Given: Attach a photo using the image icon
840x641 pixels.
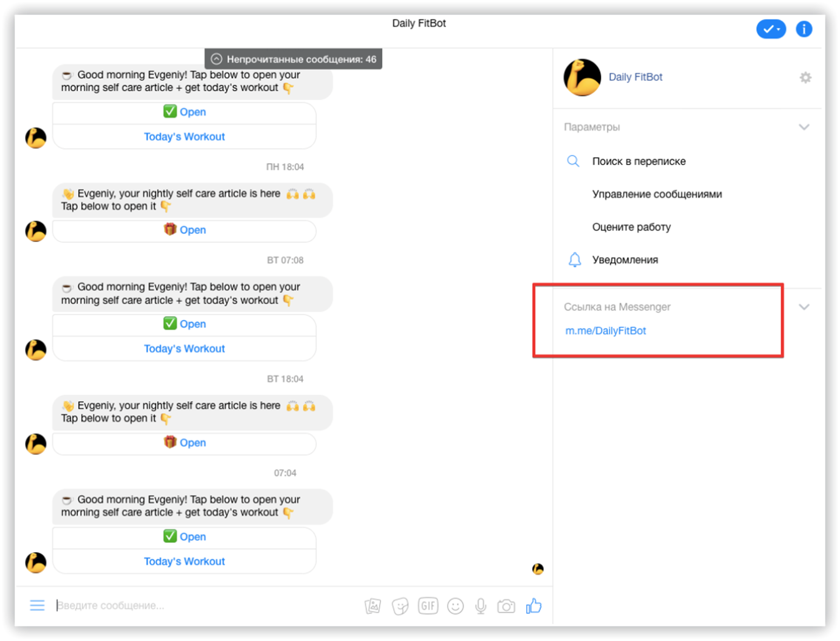Looking at the screenshot, I should (x=373, y=606).
